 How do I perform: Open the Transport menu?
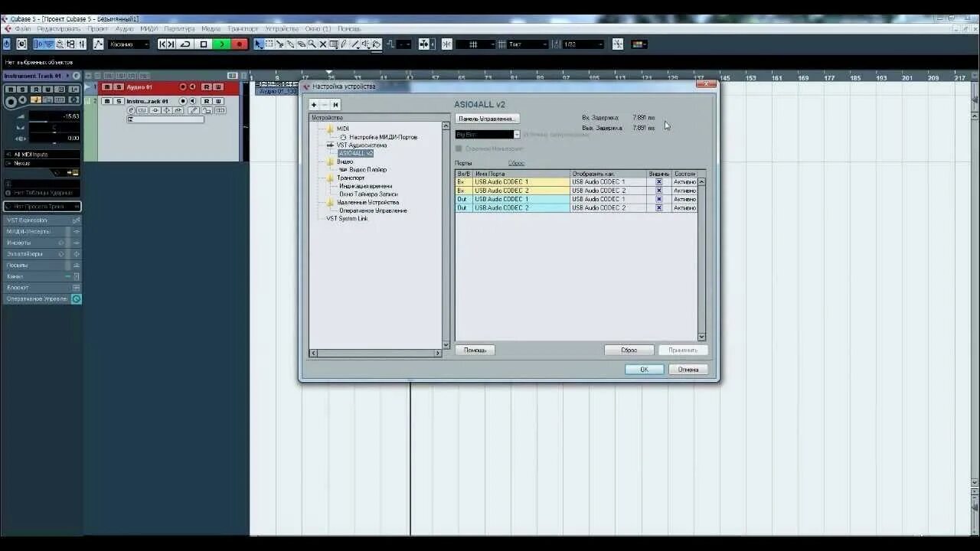(243, 28)
